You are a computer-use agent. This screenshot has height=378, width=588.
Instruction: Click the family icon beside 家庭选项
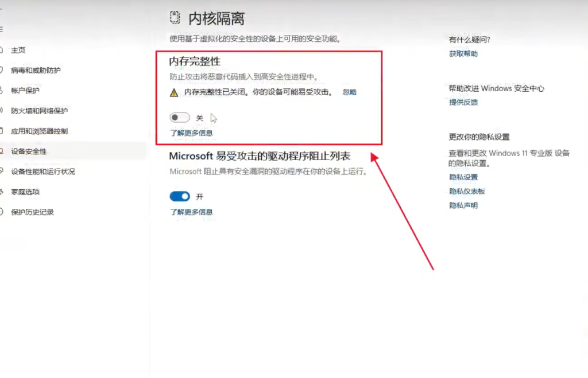pyautogui.click(x=2, y=192)
